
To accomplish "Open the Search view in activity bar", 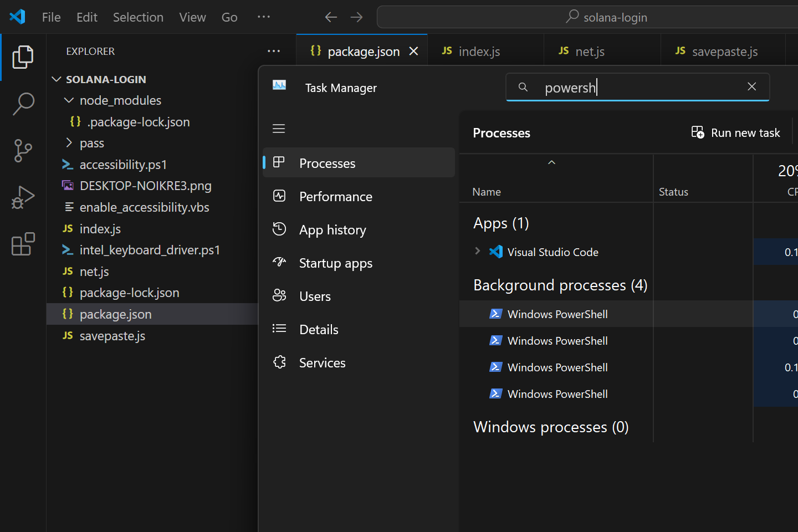I will pyautogui.click(x=23, y=104).
